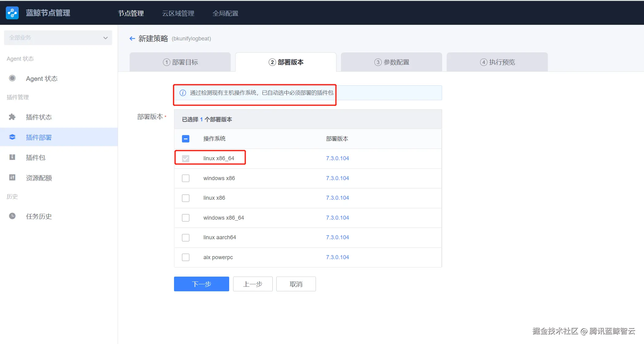
Task: Click the 任务历史 clock icon
Action: pos(12,216)
